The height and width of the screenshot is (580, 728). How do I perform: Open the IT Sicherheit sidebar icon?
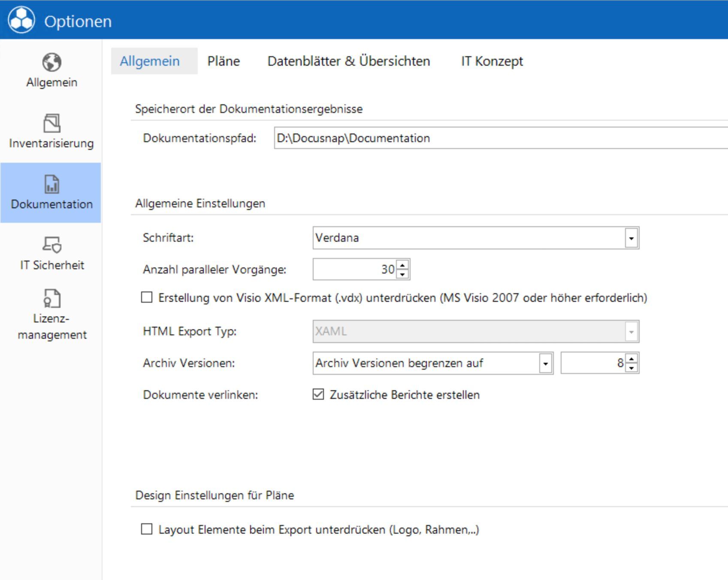tap(52, 245)
